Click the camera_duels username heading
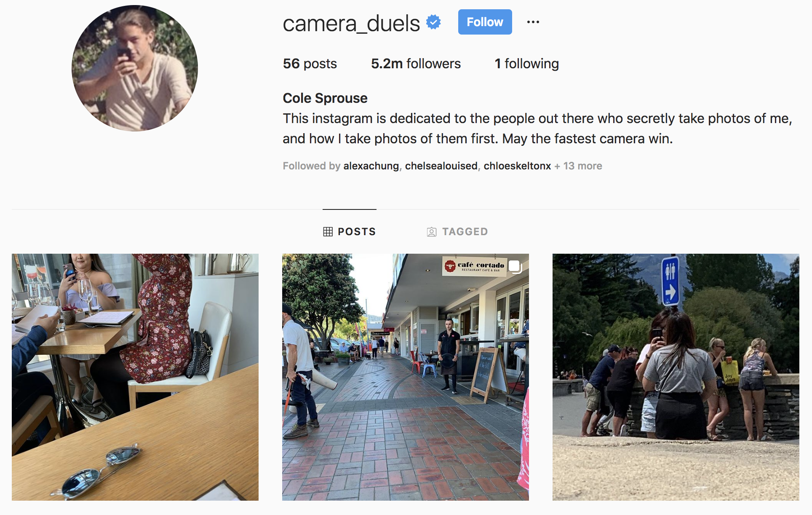 (x=351, y=23)
